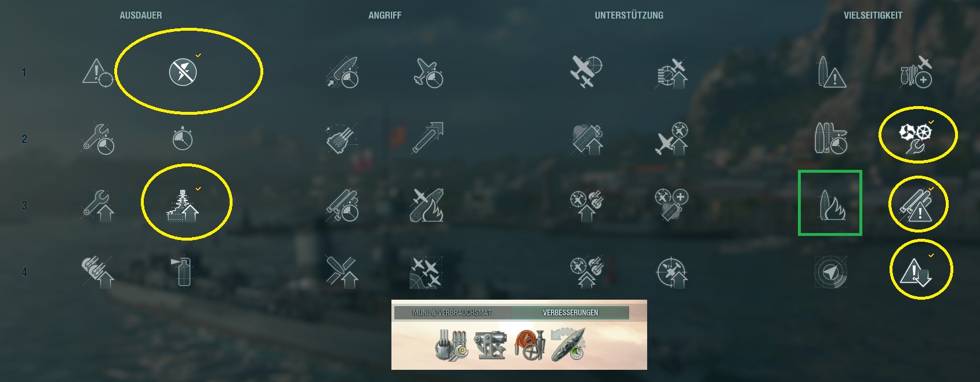The width and height of the screenshot is (980, 382).
Task: Select the Preventive Maintenance skill in row 1
Action: click(x=183, y=72)
